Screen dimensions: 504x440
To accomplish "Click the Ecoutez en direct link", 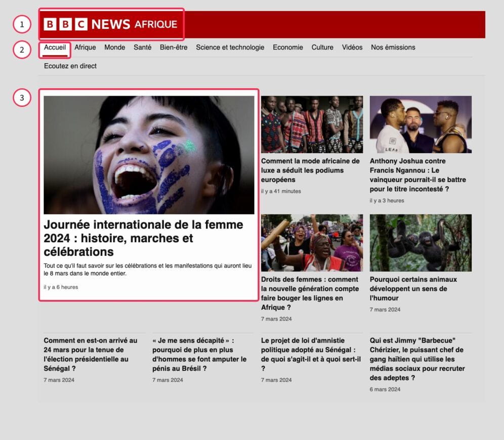I will point(70,66).
